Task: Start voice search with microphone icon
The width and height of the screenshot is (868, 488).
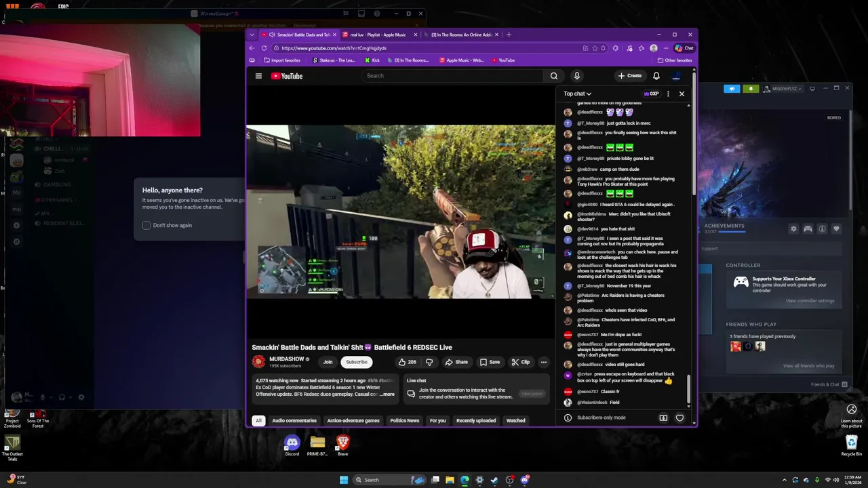Action: point(576,76)
